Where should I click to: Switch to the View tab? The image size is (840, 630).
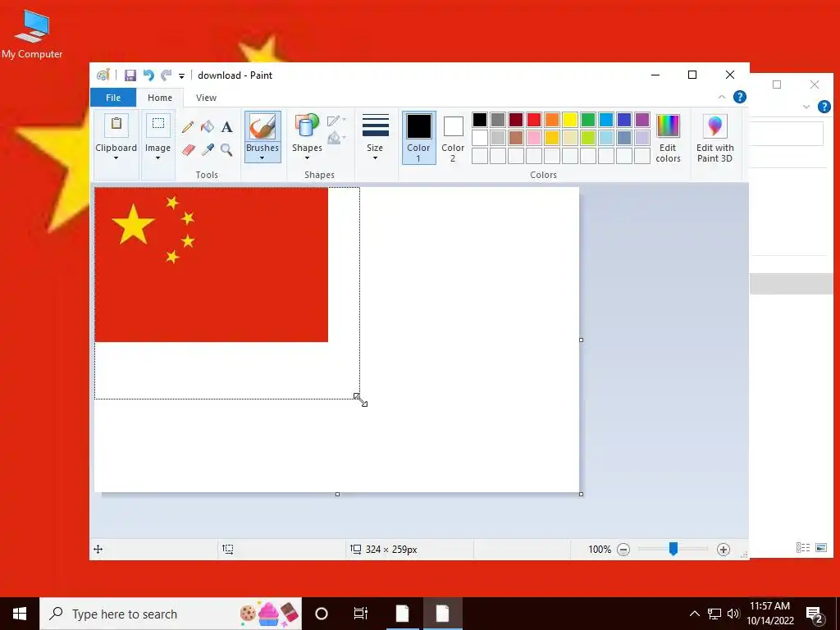point(206,98)
